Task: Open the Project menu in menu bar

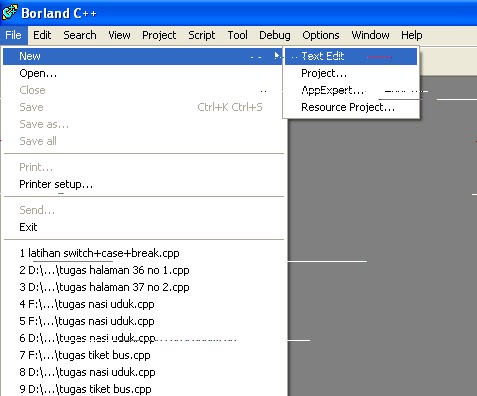Action: click(159, 35)
